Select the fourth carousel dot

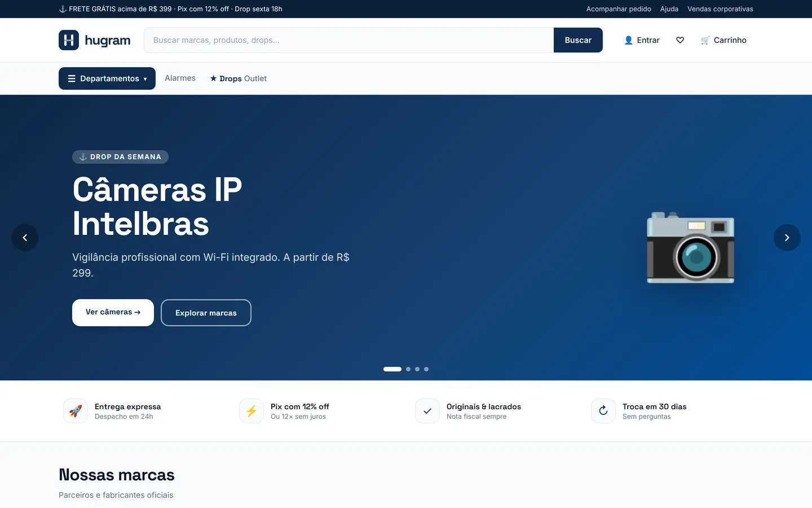[426, 369]
